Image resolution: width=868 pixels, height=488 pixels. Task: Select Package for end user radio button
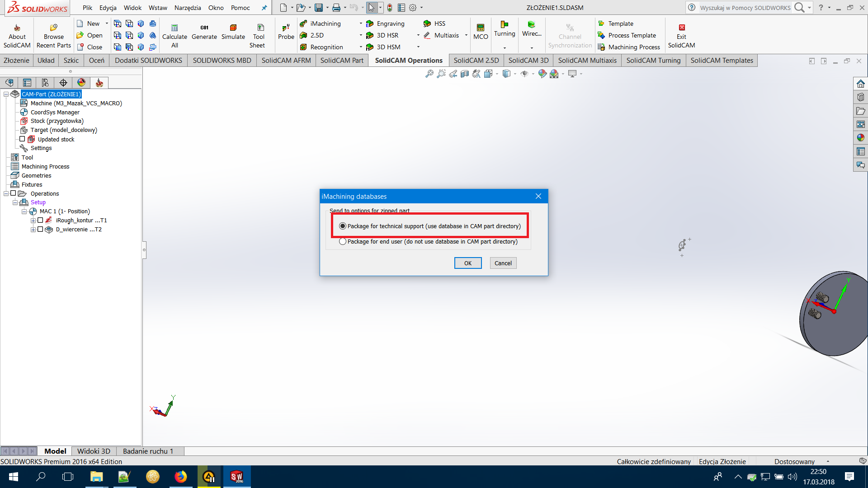click(x=343, y=241)
